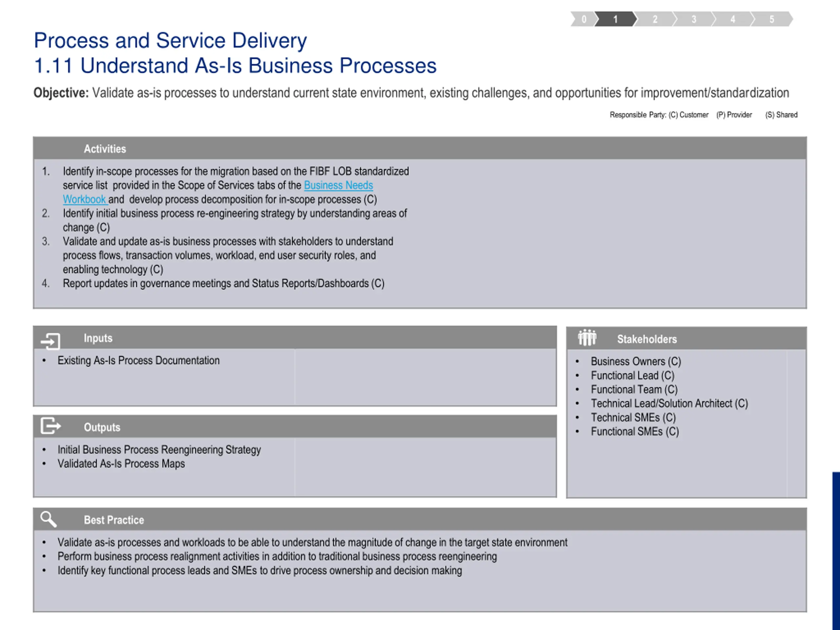Image resolution: width=840 pixels, height=630 pixels.
Task: Open the Business Needs hyperlink
Action: [338, 185]
